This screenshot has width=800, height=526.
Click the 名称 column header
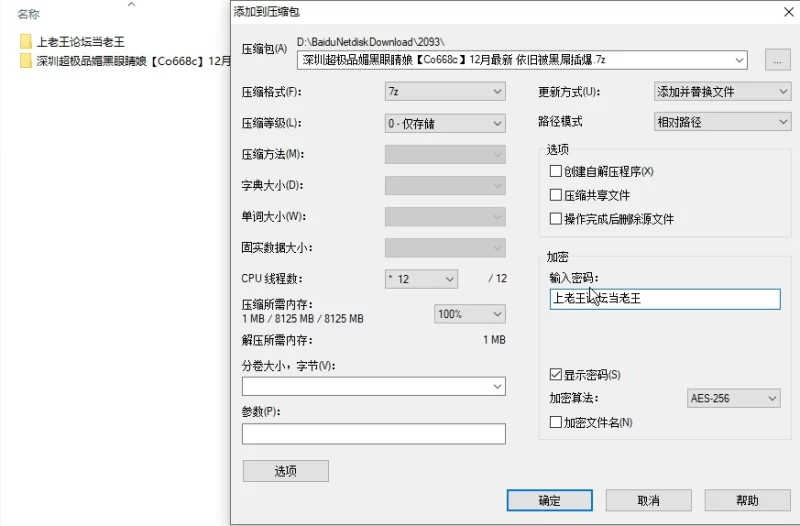29,15
